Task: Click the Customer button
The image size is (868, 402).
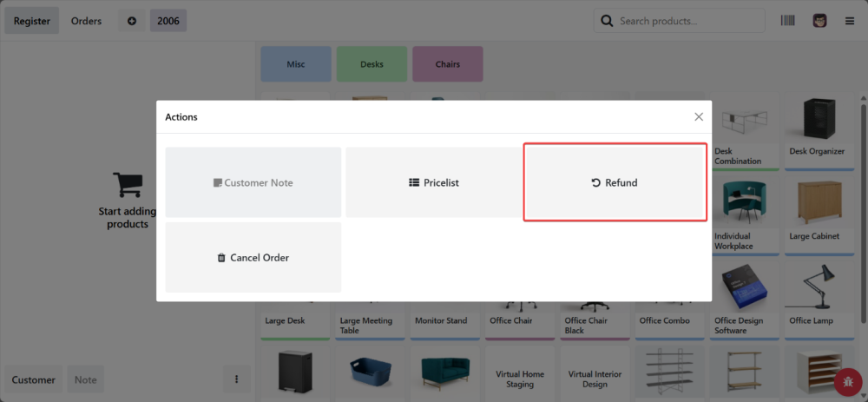Action: (34, 379)
